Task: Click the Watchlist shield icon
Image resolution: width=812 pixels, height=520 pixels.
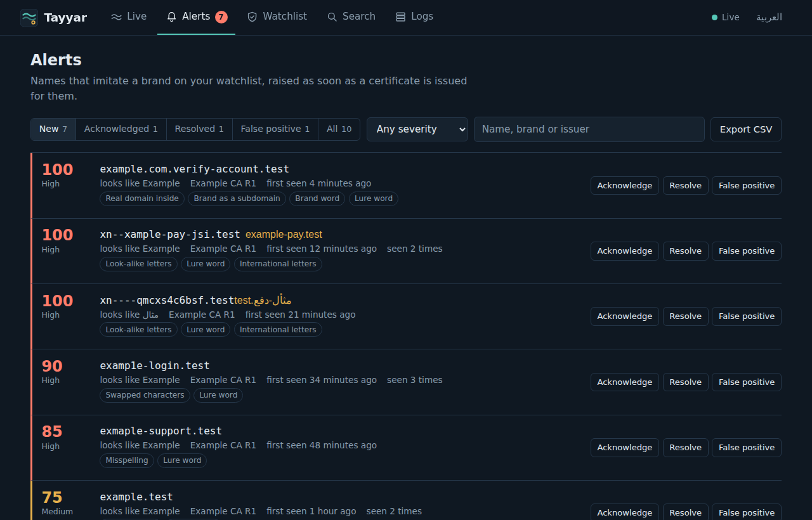Action: click(x=252, y=17)
